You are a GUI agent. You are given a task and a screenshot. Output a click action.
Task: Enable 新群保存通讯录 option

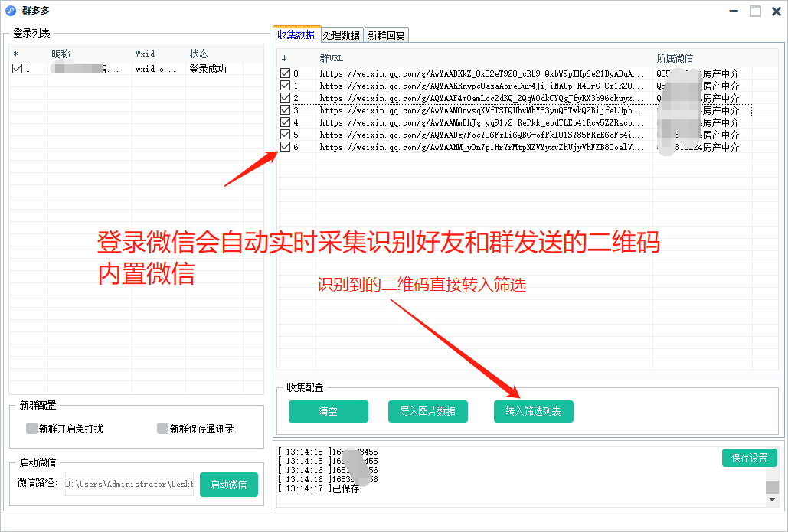162,429
